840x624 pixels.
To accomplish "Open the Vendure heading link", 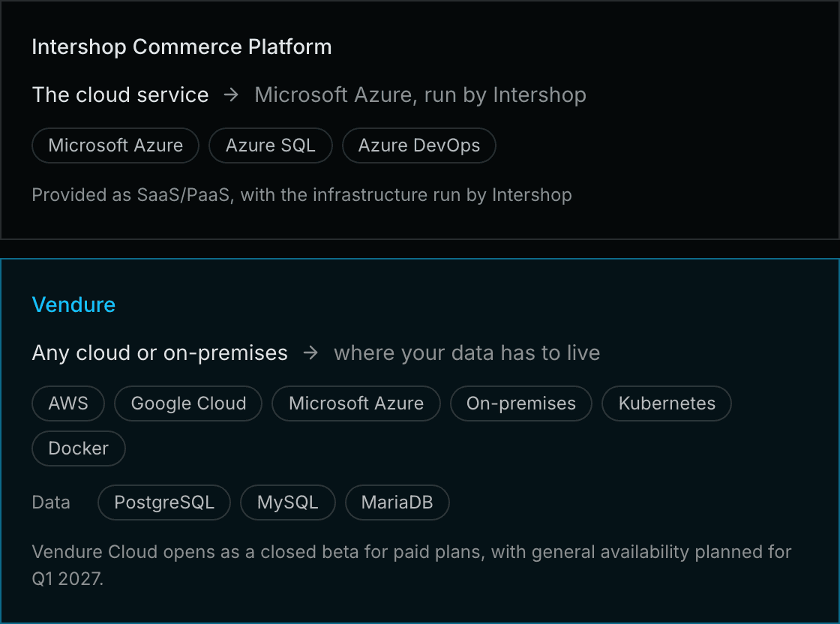I will pos(74,304).
